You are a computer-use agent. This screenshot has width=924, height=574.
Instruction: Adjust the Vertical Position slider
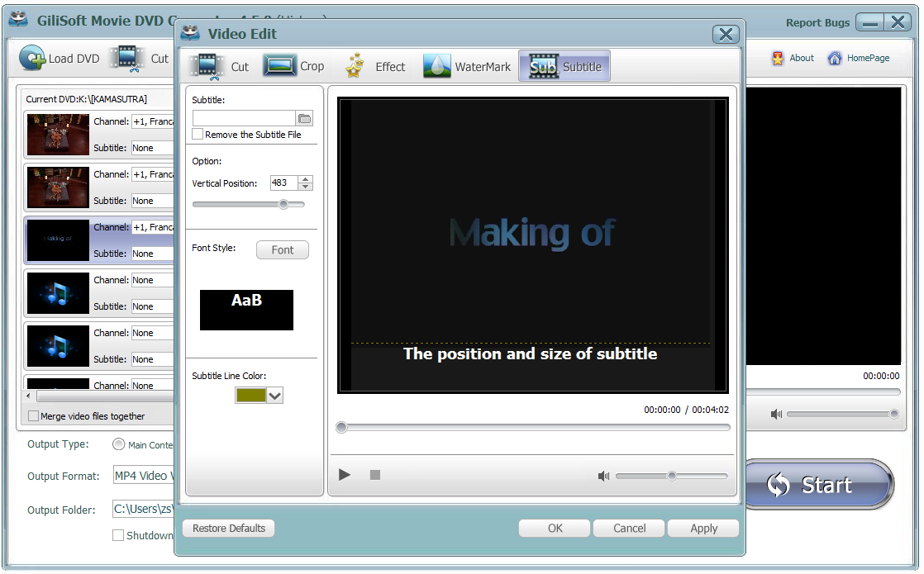(283, 203)
